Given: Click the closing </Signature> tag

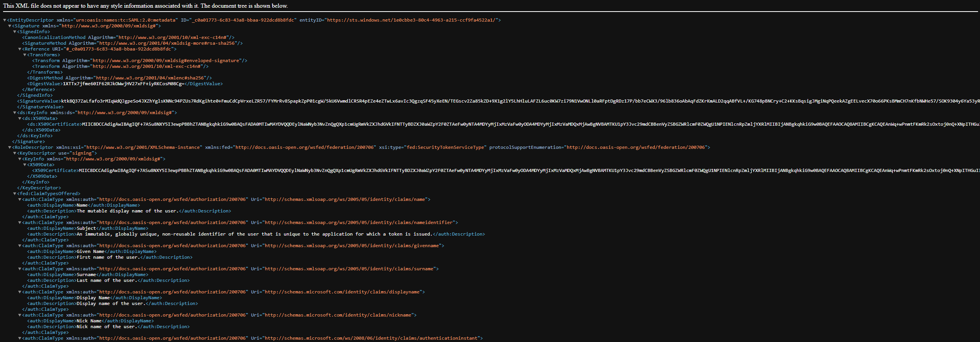Looking at the screenshot, I should [29, 142].
